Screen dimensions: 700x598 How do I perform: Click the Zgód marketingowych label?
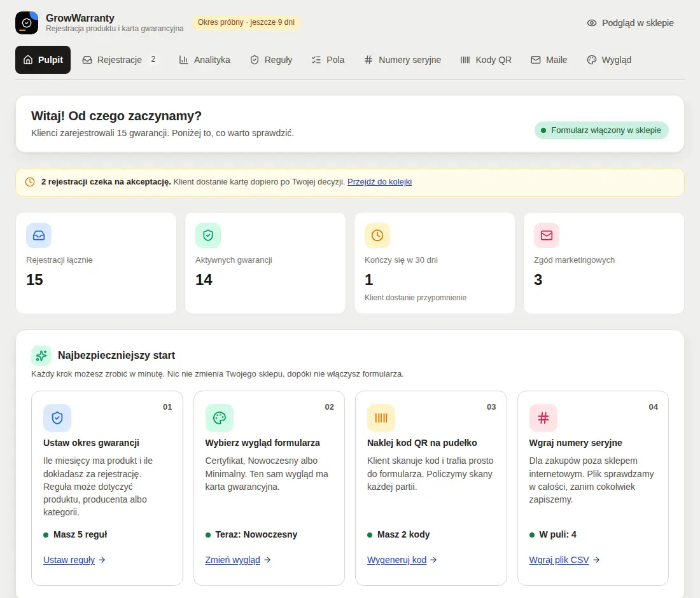point(574,260)
